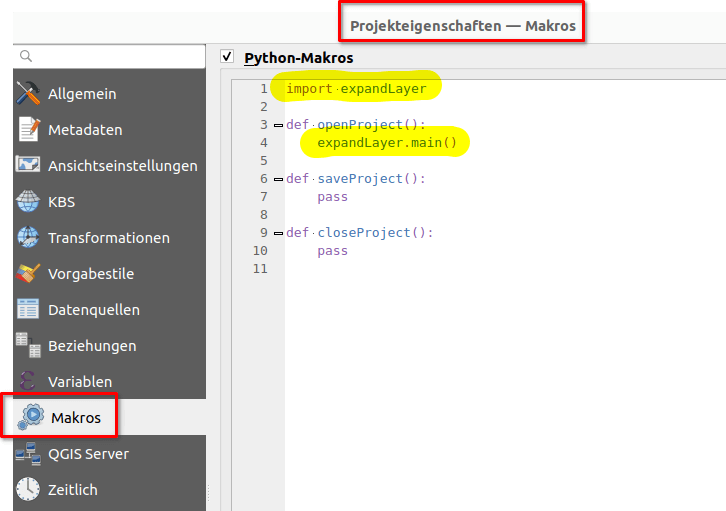726x511 pixels.
Task: Click line number 11 in editor margin
Action: [260, 269]
